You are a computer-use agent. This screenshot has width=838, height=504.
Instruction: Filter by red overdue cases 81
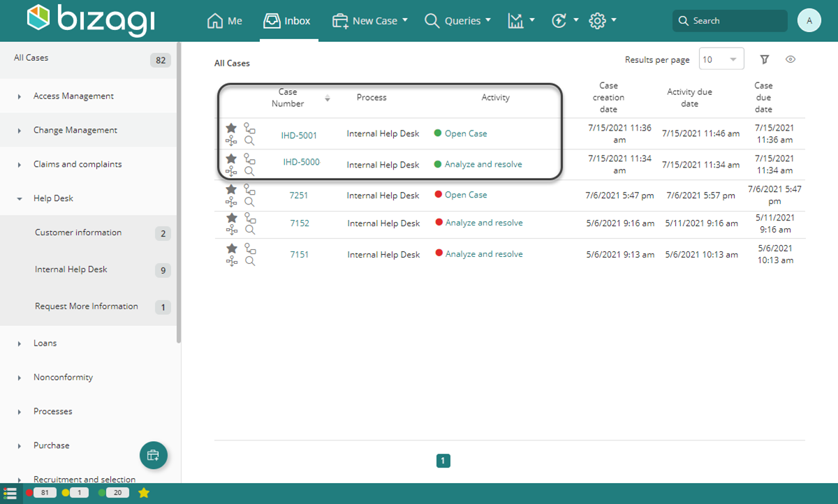(41, 493)
